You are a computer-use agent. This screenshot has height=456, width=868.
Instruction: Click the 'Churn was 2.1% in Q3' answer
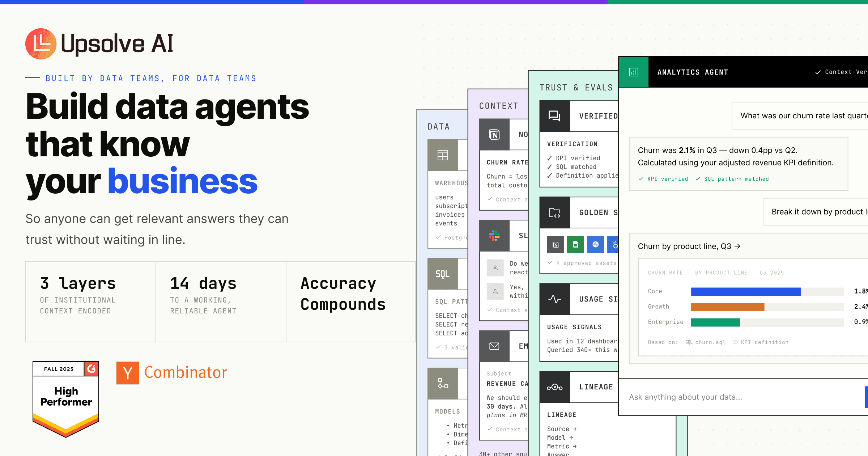(x=739, y=164)
